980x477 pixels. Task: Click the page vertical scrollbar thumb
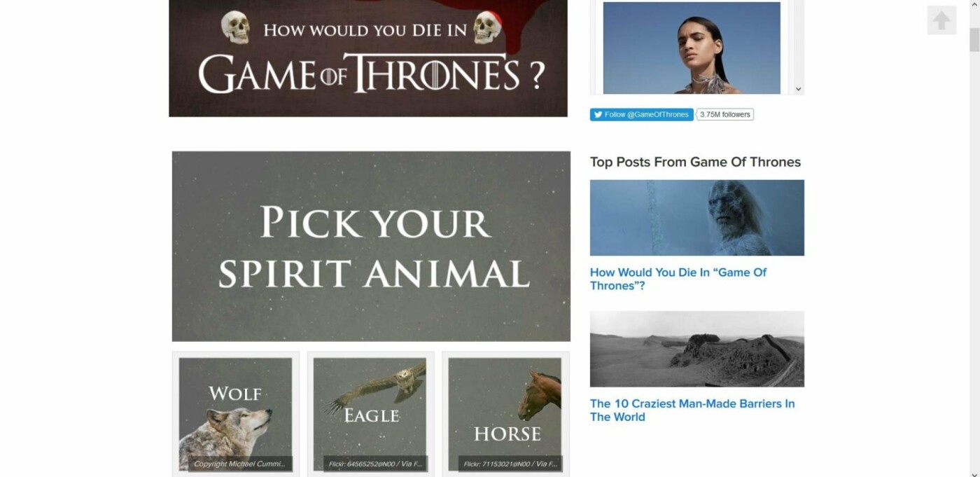(x=974, y=40)
